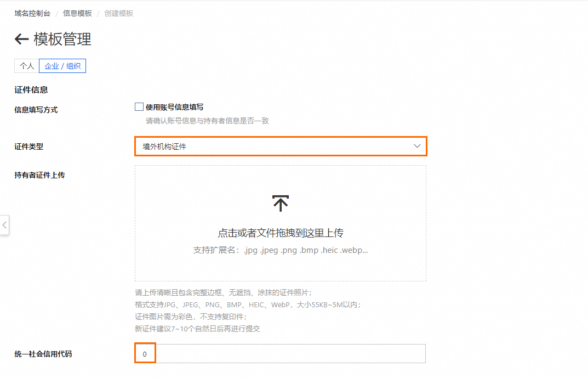The width and height of the screenshot is (588, 378).
Task: Switch to the 个人 tab
Action: (26, 65)
